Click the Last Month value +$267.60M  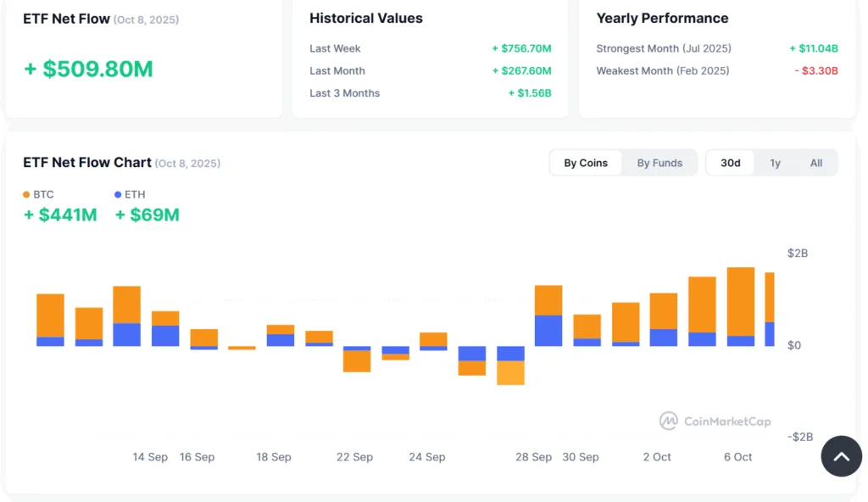pyautogui.click(x=521, y=71)
